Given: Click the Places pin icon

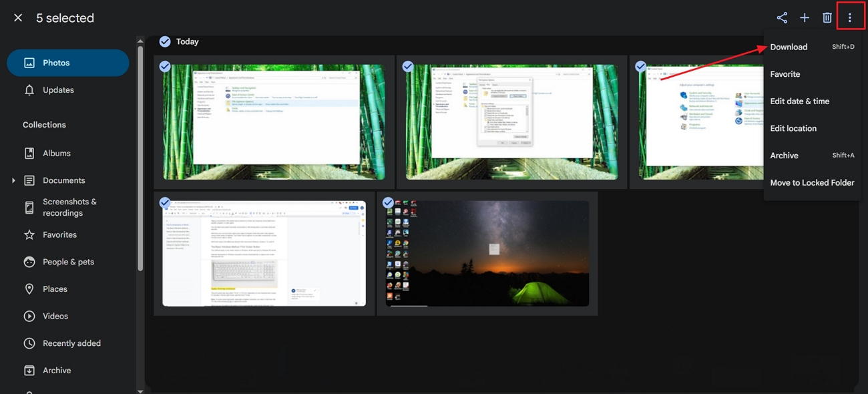Looking at the screenshot, I should pos(29,288).
